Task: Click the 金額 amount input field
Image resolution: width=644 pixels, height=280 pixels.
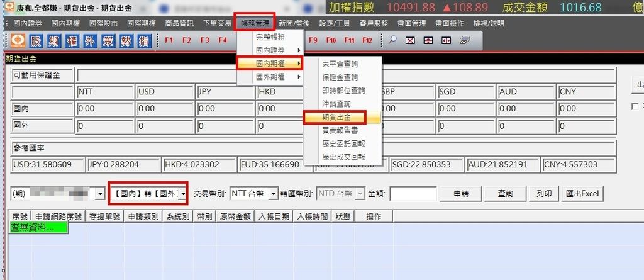Action: pos(413,194)
